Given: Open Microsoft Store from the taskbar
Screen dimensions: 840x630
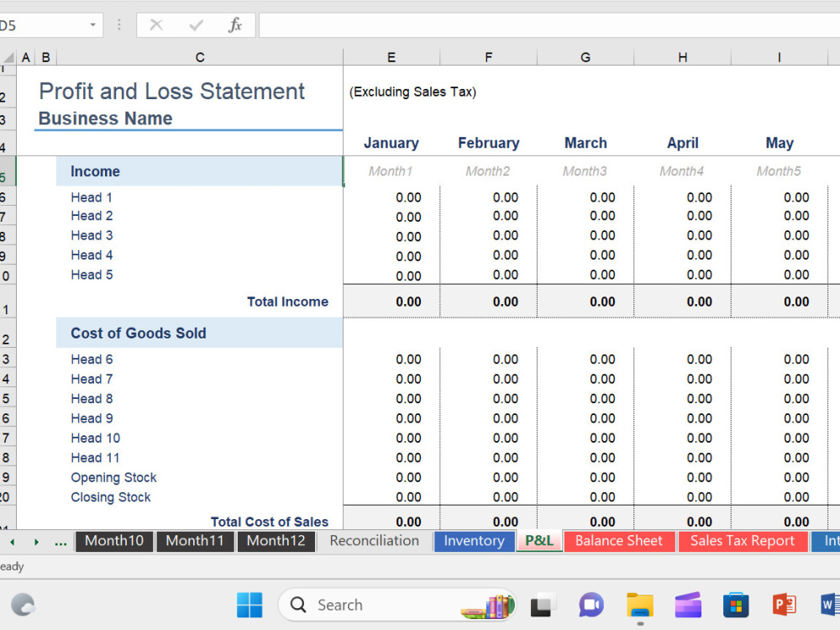Looking at the screenshot, I should (x=736, y=605).
